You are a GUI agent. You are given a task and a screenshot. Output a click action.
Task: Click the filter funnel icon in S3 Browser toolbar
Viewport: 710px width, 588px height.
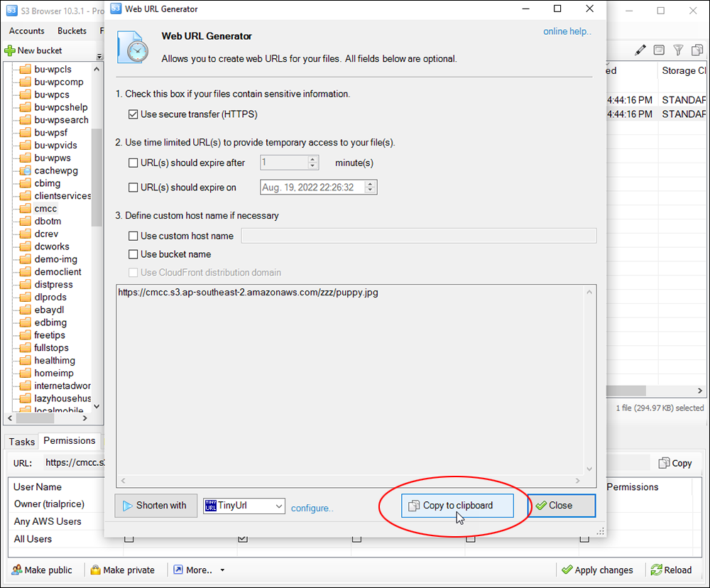pos(678,50)
